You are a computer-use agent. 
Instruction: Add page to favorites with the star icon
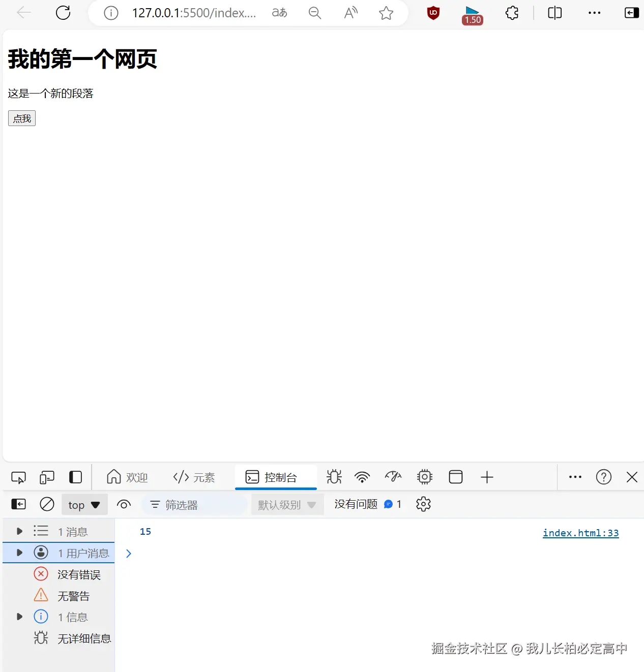coord(386,13)
